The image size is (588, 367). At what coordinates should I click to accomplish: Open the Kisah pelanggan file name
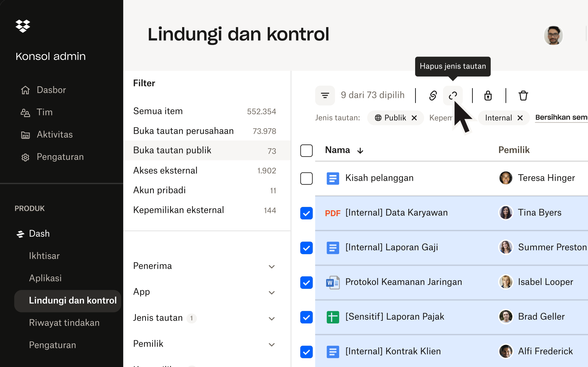tap(379, 178)
